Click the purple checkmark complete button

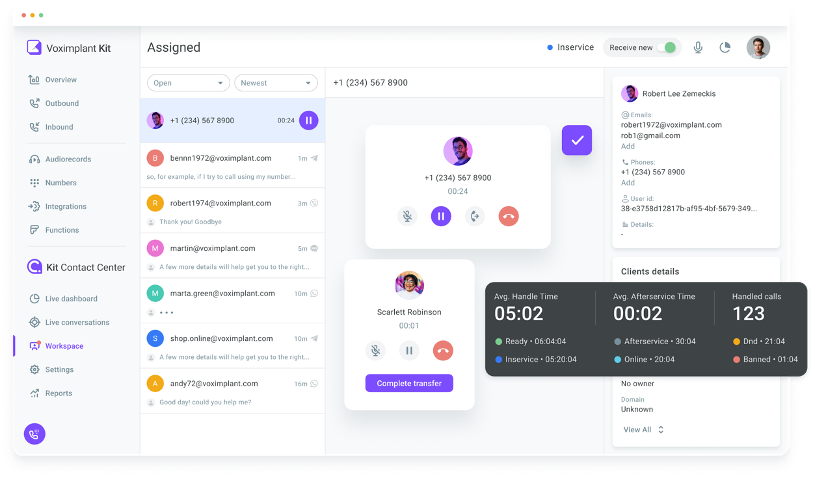pyautogui.click(x=577, y=140)
